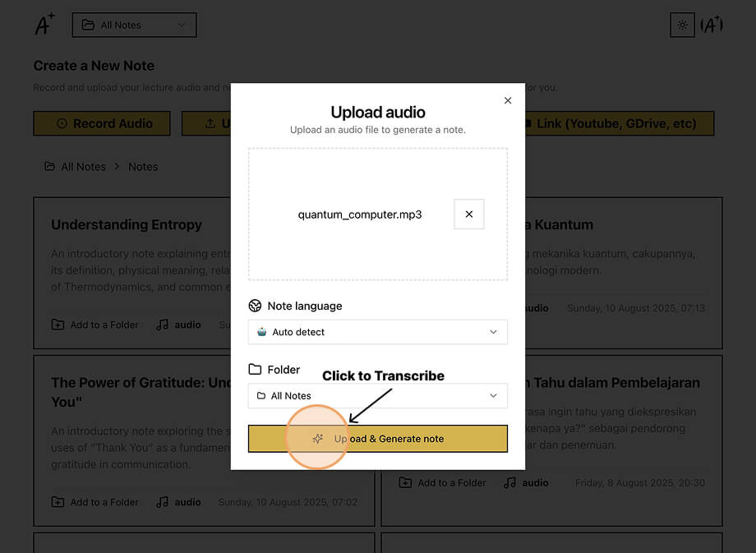
Task: Click the date Sunday, 10 August 2025, 07:02
Action: [288, 502]
